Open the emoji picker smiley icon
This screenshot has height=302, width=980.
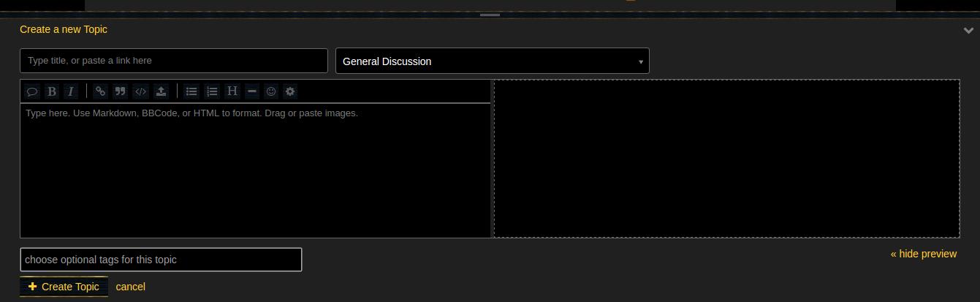[271, 91]
